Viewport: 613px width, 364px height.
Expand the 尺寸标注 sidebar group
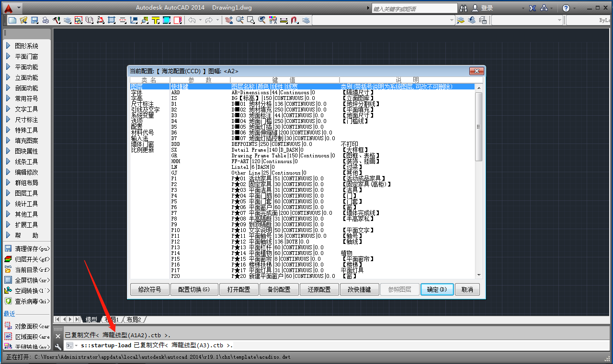click(x=27, y=120)
